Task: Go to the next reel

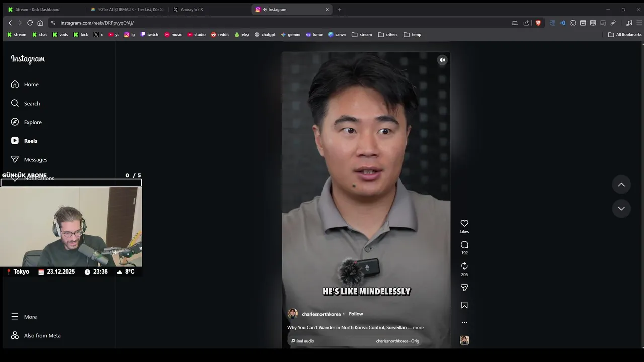Action: click(x=621, y=208)
